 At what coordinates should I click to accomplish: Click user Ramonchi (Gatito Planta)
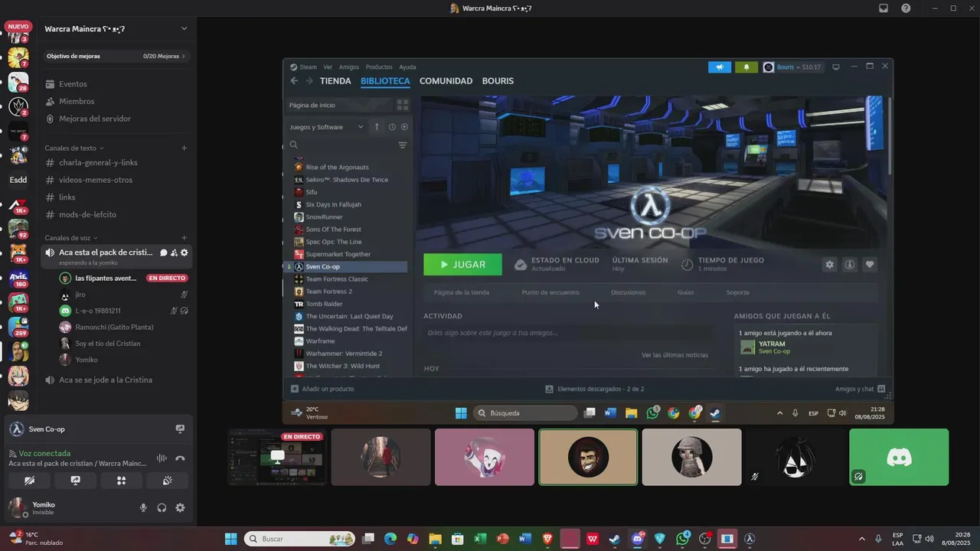pyautogui.click(x=123, y=327)
